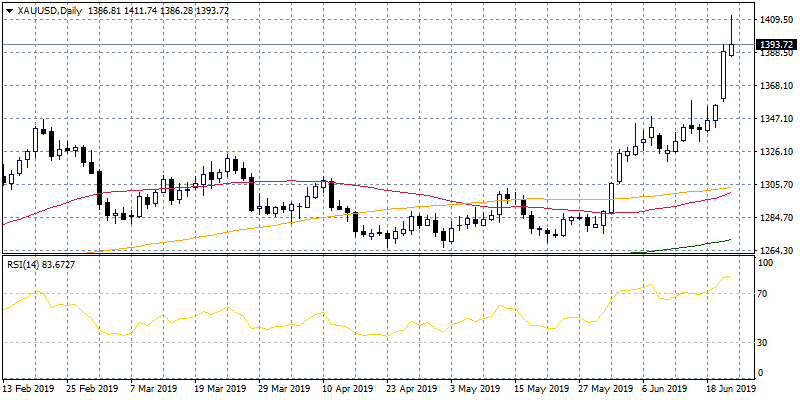Image resolution: width=800 pixels, height=400 pixels.
Task: Click the 23 Apr 2019 date label
Action: click(411, 388)
